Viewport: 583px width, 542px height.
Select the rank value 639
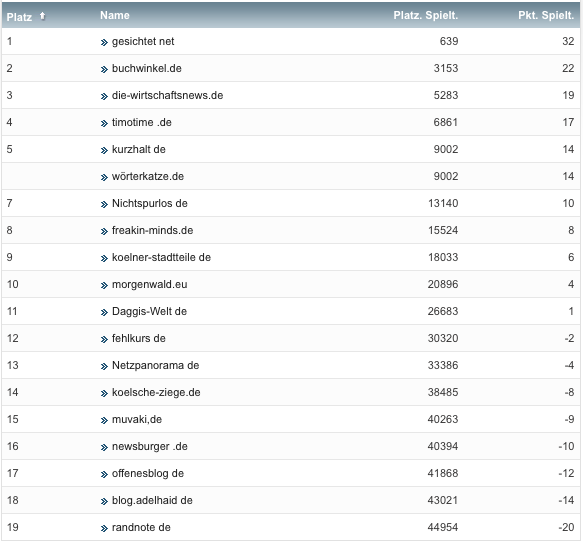coord(449,41)
